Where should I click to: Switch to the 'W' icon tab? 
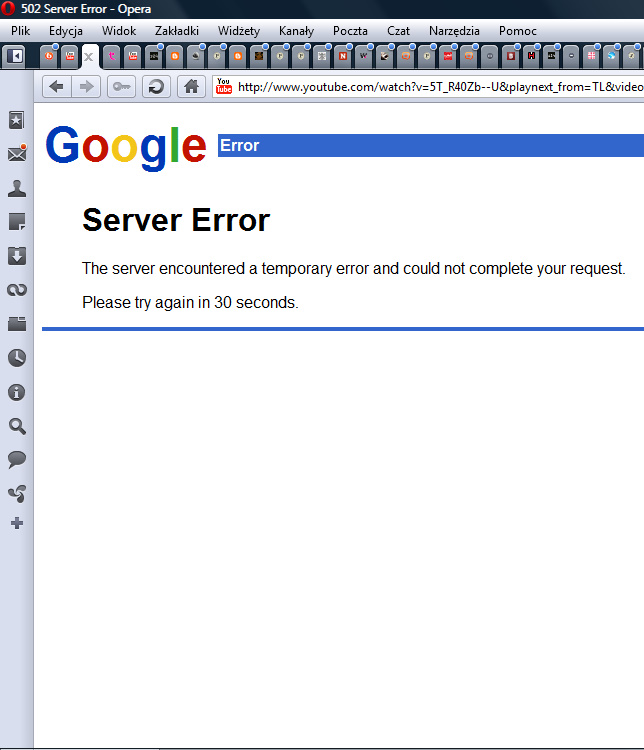[x=364, y=56]
